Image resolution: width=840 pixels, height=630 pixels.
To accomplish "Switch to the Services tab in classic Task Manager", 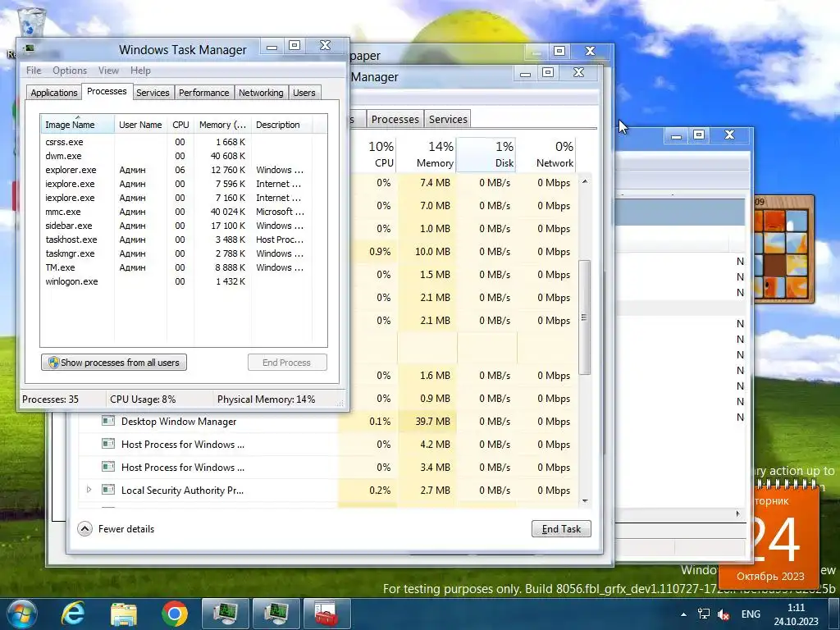I will [x=153, y=93].
